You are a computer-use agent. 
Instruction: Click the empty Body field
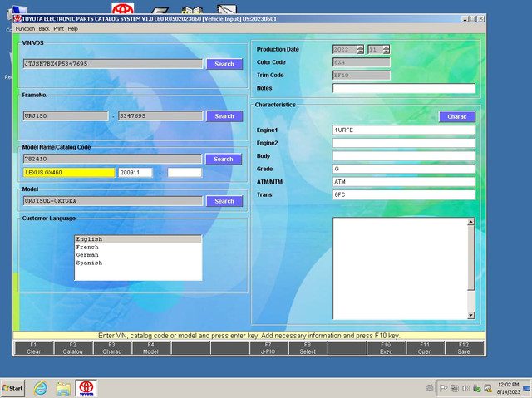(404, 156)
